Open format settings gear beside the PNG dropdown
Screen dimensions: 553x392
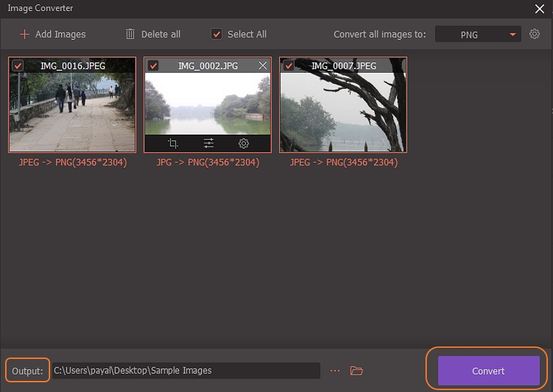[x=534, y=34]
